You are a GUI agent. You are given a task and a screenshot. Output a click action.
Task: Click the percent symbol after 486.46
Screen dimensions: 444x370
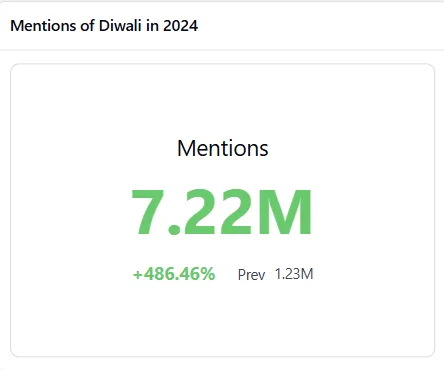(208, 274)
